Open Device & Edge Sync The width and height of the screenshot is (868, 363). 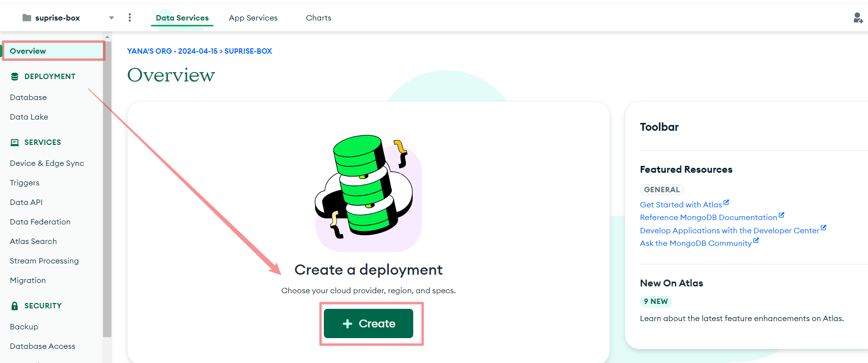[47, 163]
